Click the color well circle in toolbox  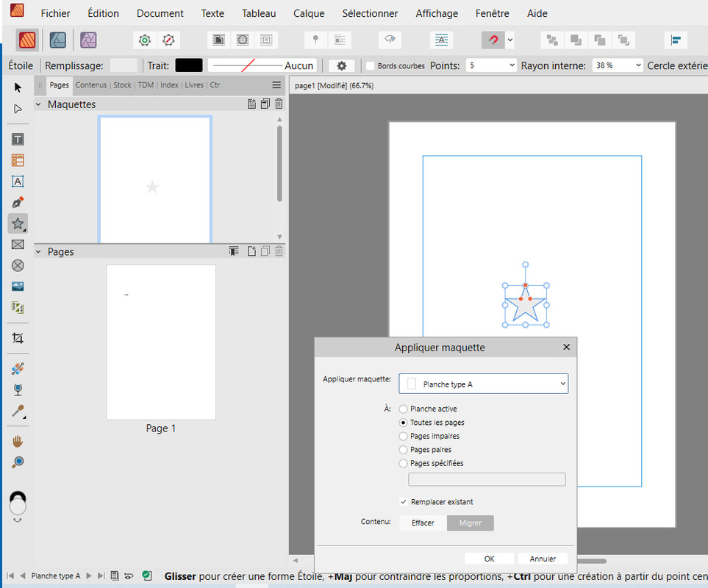[18, 506]
